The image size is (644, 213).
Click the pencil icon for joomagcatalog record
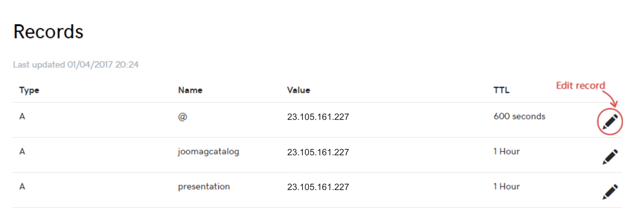click(x=610, y=157)
